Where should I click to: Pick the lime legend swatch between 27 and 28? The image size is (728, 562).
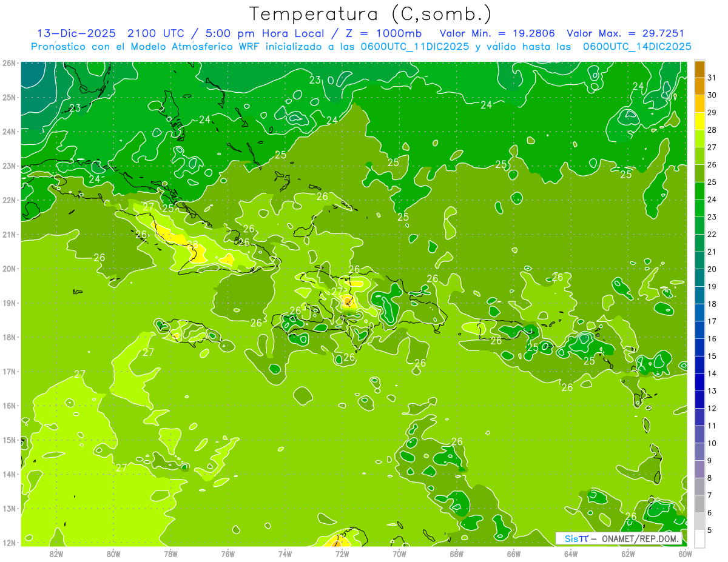point(699,139)
